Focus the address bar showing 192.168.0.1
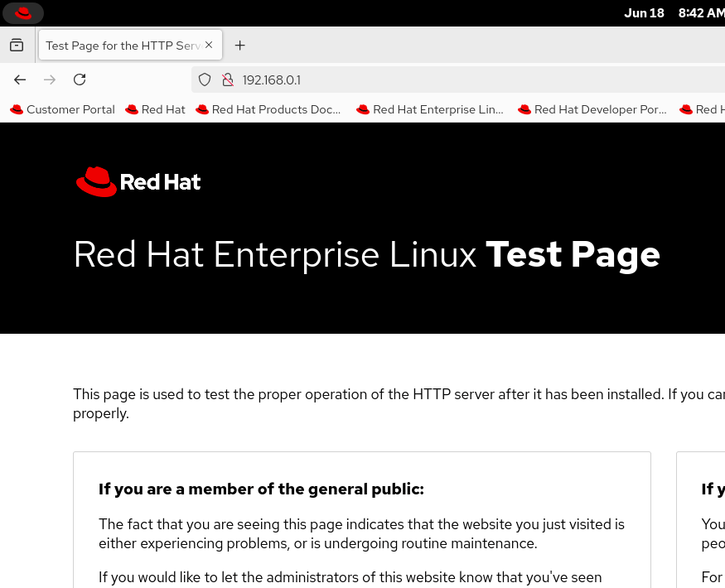Viewport: 725px width, 588px height. (457, 80)
